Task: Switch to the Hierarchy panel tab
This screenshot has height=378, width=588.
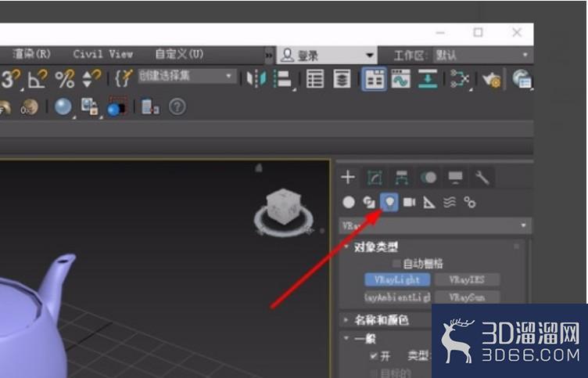Action: point(402,178)
